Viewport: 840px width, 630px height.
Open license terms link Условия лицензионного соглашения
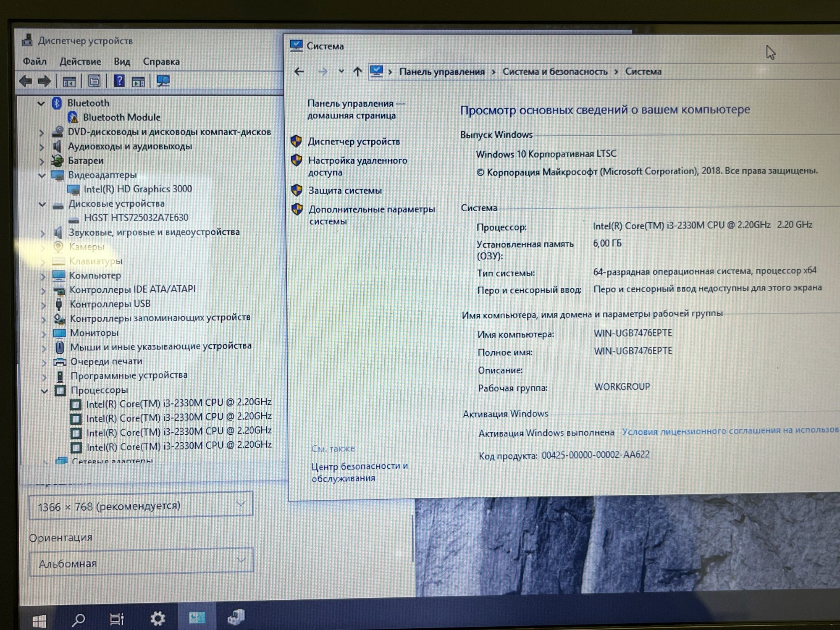coord(730,430)
